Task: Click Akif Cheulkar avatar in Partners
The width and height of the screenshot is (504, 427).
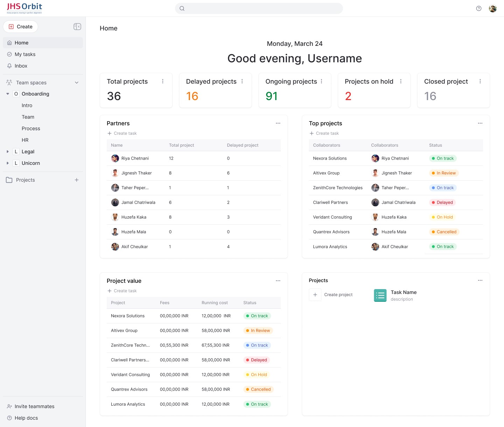Action: [115, 247]
